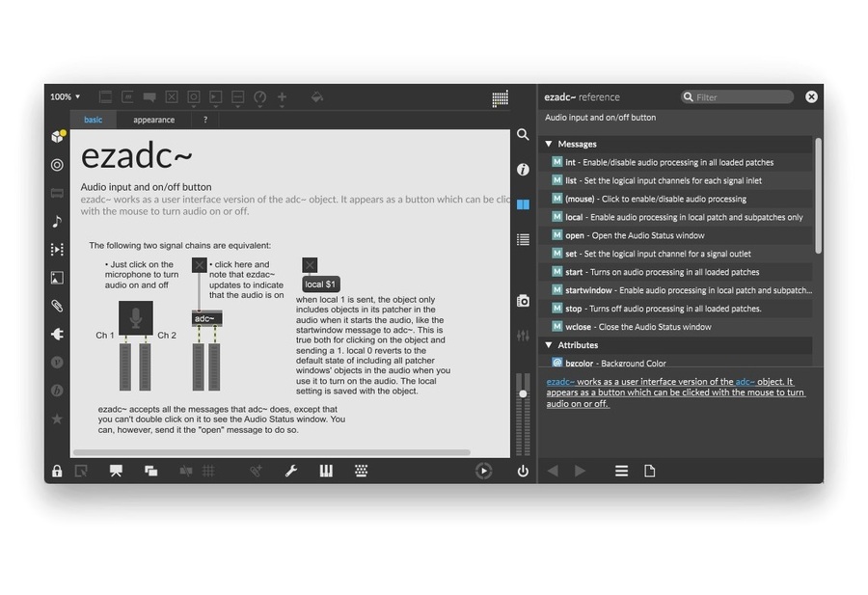Viewport: 868px width, 595px height.
Task: Click the circular play icon in bottom toolbar
Action: [x=483, y=471]
